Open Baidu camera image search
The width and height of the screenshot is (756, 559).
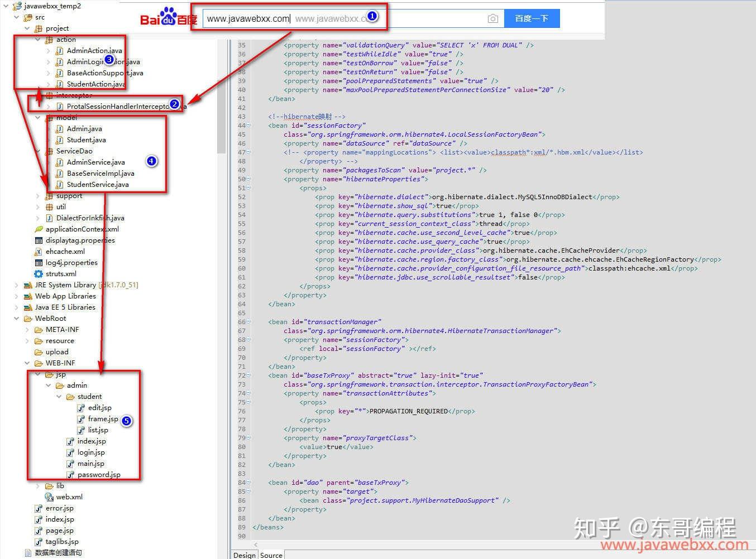pos(492,18)
